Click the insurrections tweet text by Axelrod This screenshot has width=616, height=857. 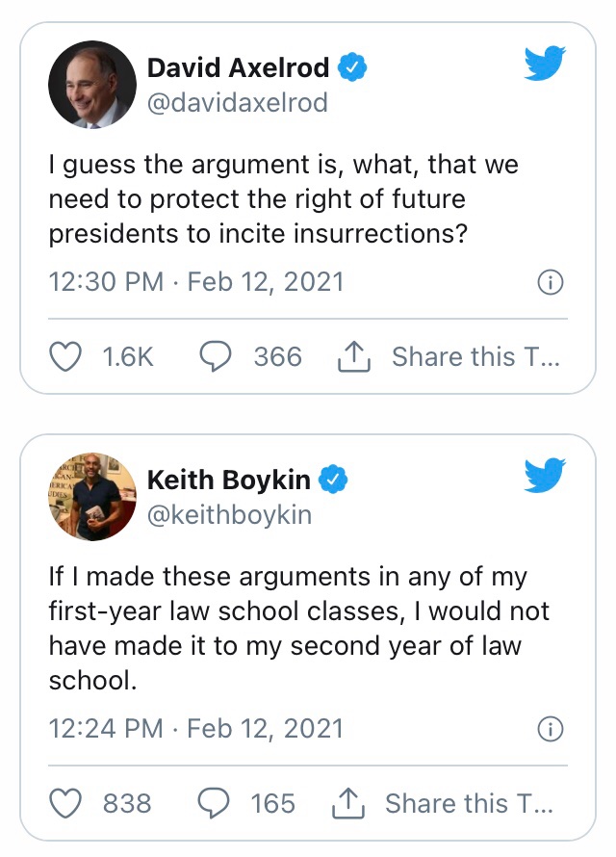click(284, 199)
